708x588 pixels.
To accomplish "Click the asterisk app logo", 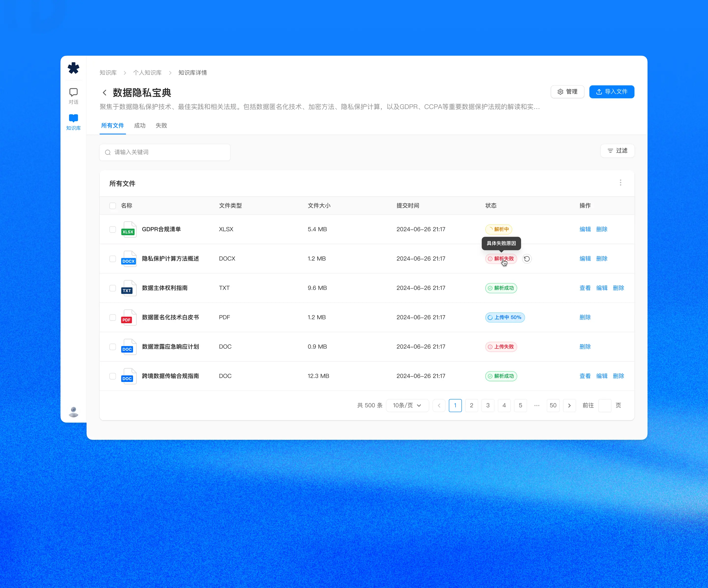I will (x=74, y=68).
